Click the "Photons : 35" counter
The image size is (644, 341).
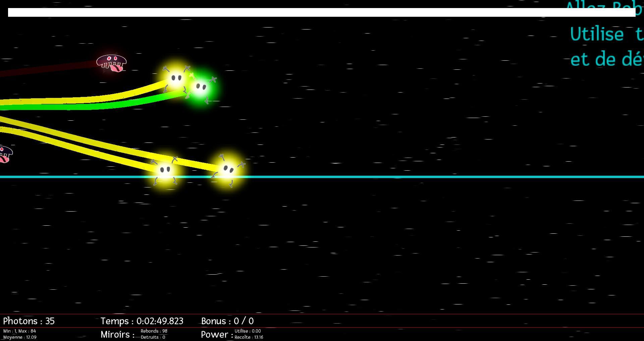point(29,321)
